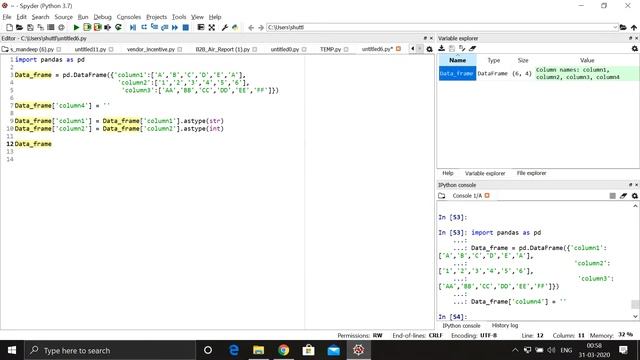Import data in the Variable explorer
Image resolution: width=640 pixels, height=360 pixels.
(x=441, y=48)
